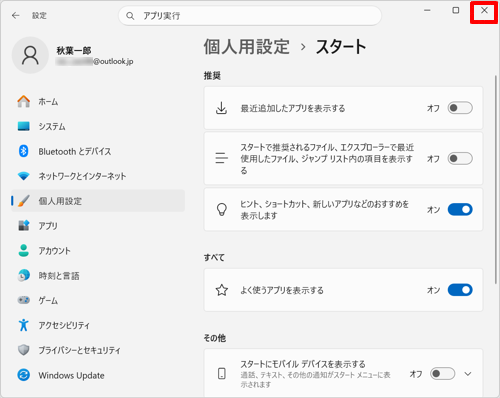500x398 pixels.
Task: Close the Settings window
Action: pyautogui.click(x=484, y=11)
